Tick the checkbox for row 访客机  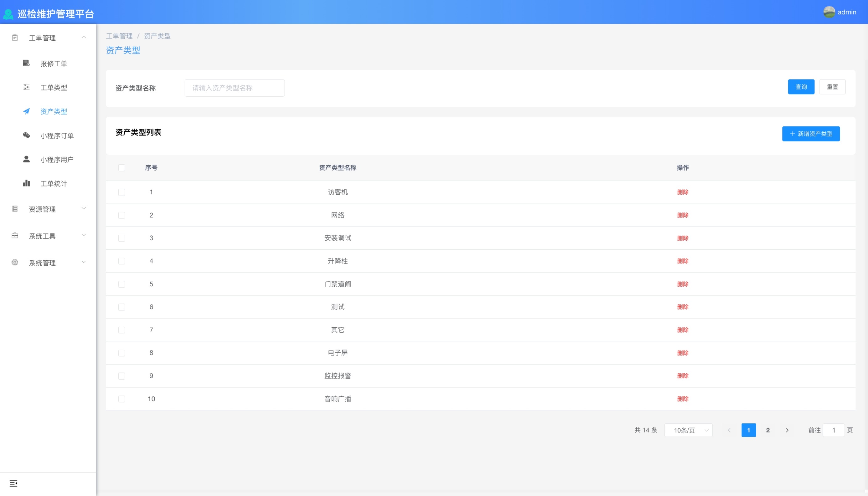(x=122, y=192)
